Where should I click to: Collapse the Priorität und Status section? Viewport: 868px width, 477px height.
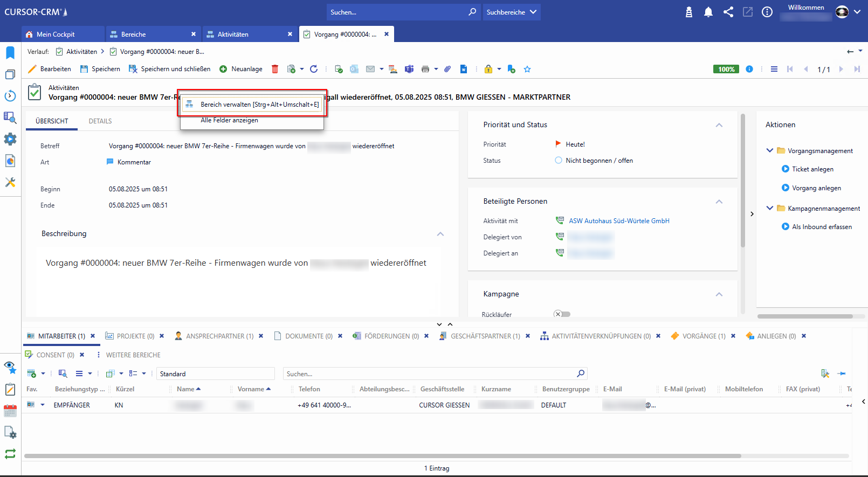719,125
